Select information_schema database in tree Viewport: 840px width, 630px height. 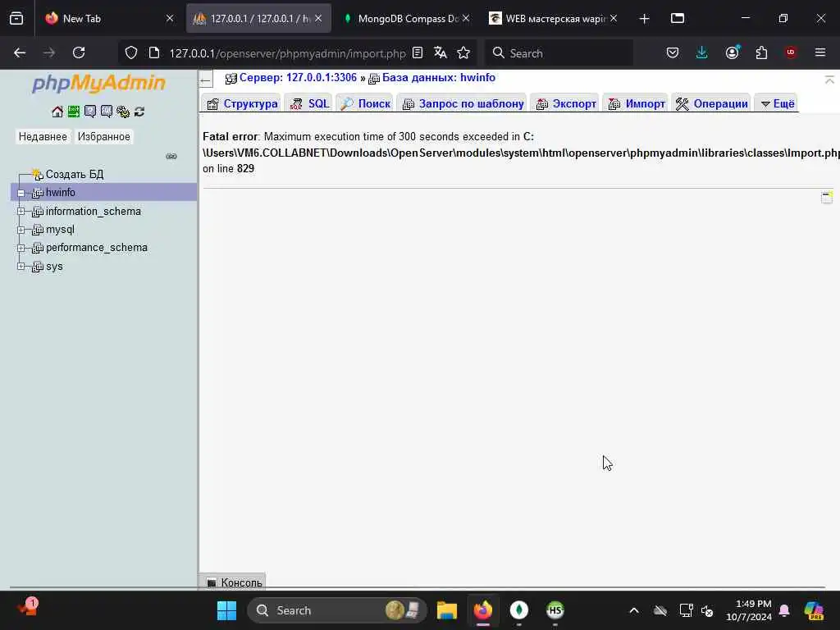94,211
